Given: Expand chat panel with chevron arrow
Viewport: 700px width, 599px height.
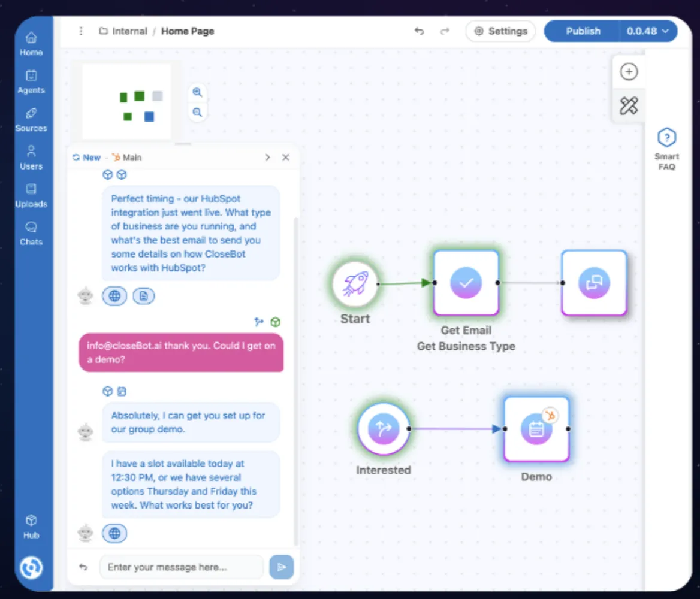Looking at the screenshot, I should (x=267, y=157).
